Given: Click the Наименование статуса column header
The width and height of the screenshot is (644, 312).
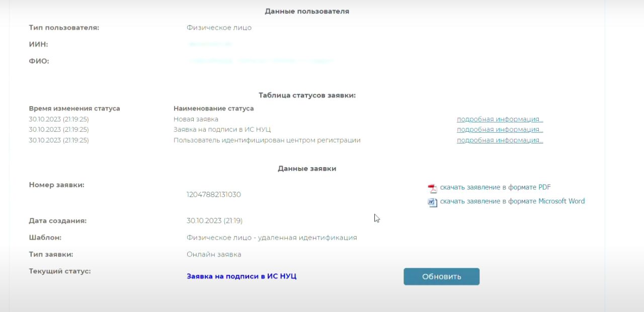Looking at the screenshot, I should point(213,108).
